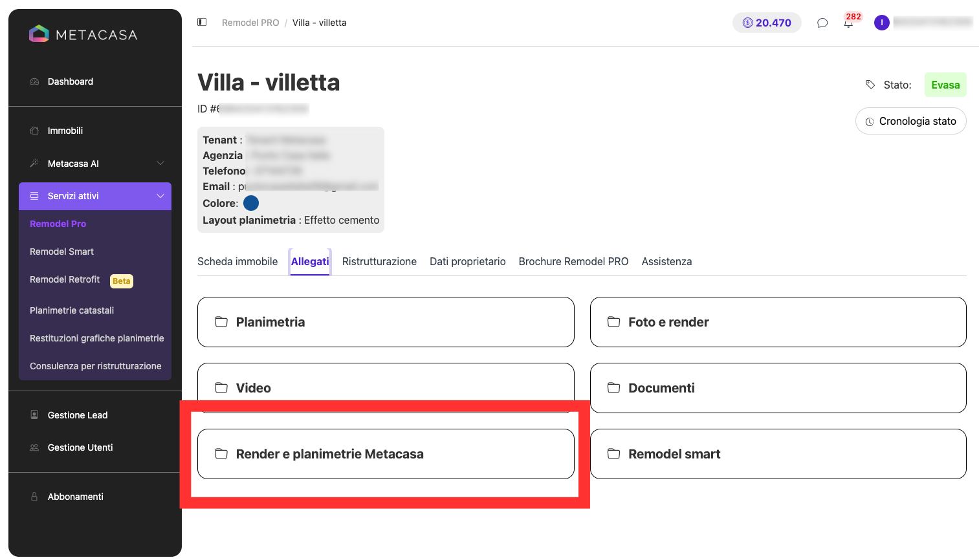
Task: Click the Metacasa AI magic wand icon
Action: coord(34,164)
